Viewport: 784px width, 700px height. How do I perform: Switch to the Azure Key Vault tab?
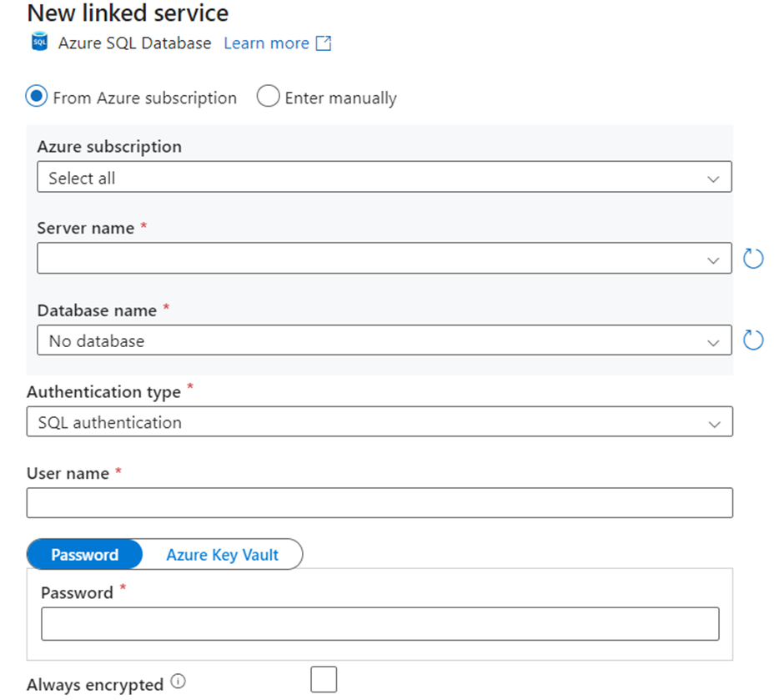coord(222,555)
